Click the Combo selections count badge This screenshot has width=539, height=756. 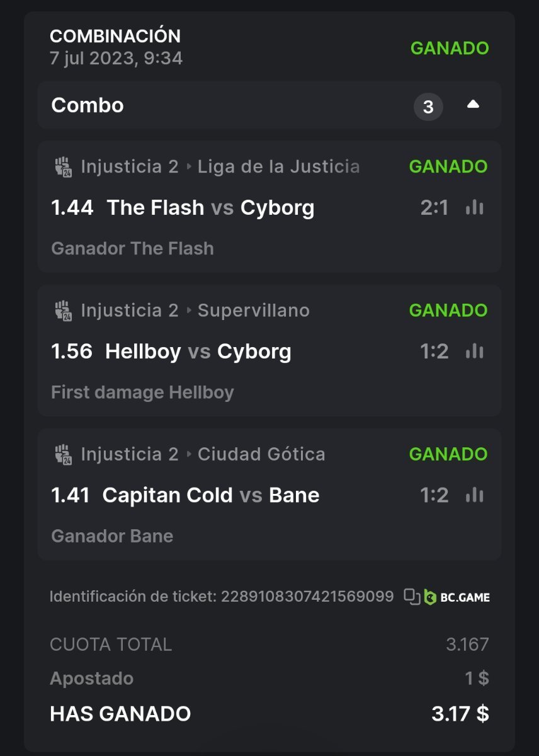(x=428, y=107)
